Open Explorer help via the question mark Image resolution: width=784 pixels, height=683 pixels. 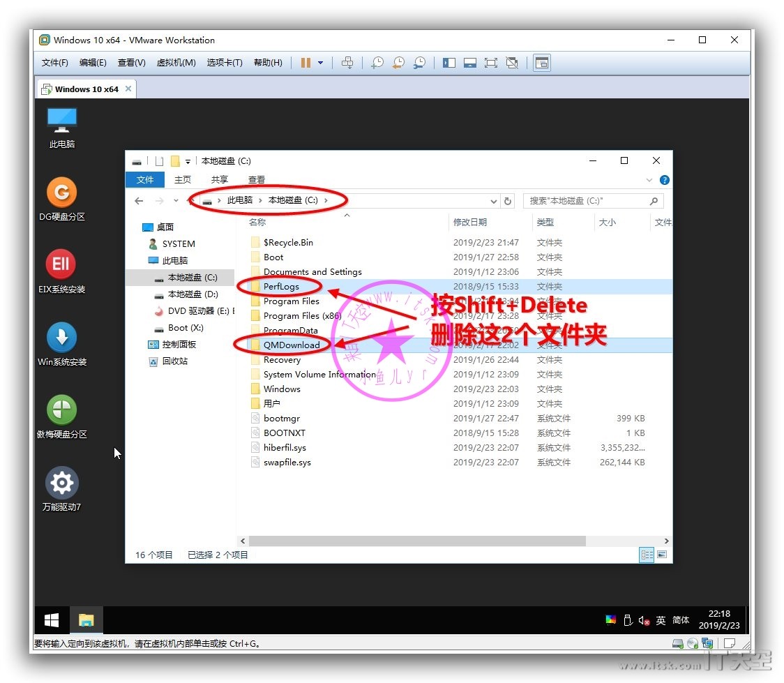(x=665, y=180)
